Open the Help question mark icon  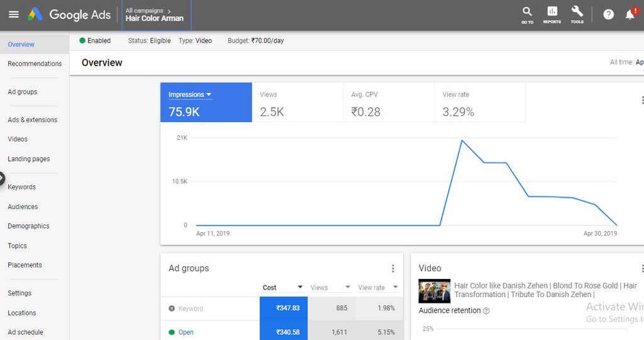click(x=608, y=15)
